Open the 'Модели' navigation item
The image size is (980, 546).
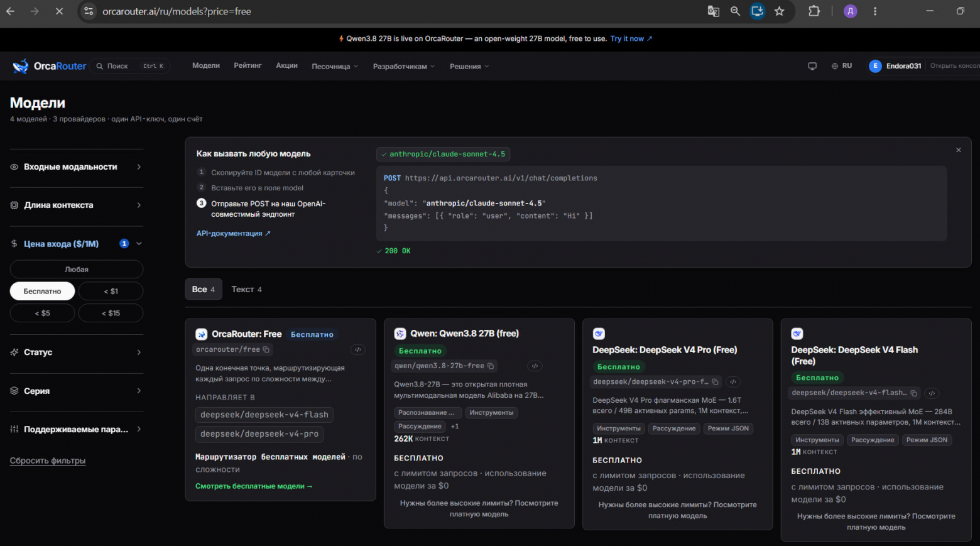[x=206, y=65]
